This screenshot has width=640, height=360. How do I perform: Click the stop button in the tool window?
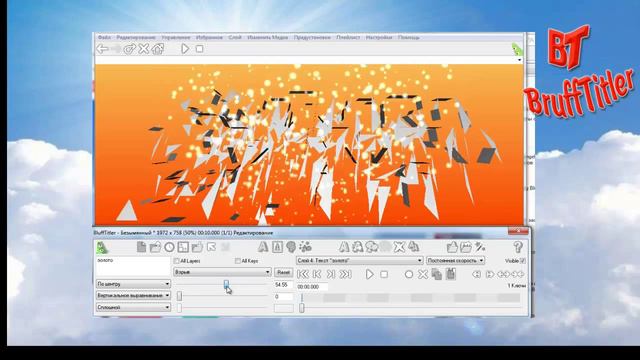click(384, 274)
